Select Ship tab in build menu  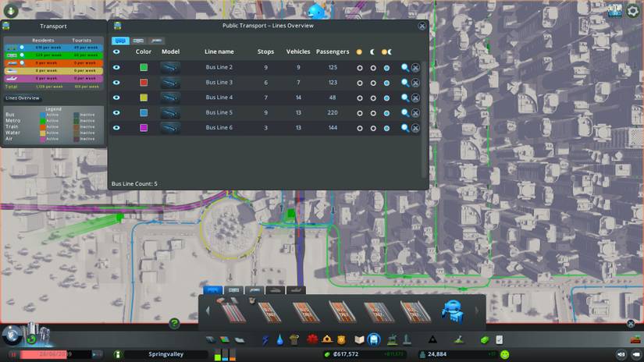pos(276,290)
